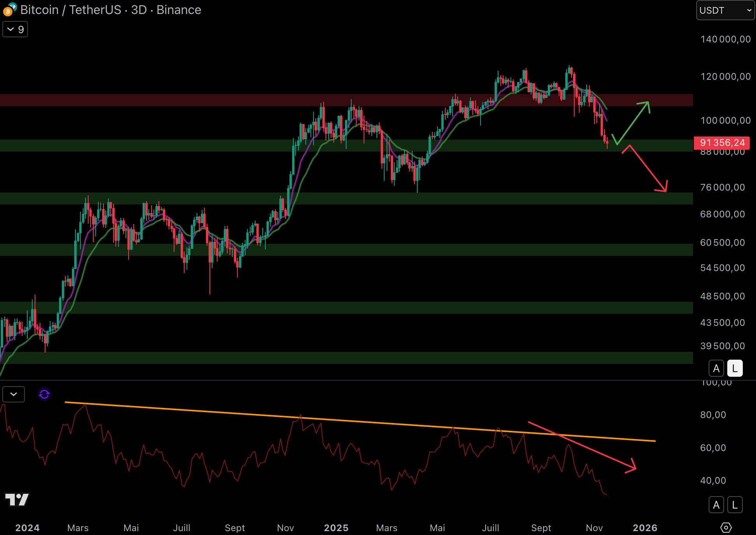Toggle log scale L on price axis

click(x=735, y=368)
